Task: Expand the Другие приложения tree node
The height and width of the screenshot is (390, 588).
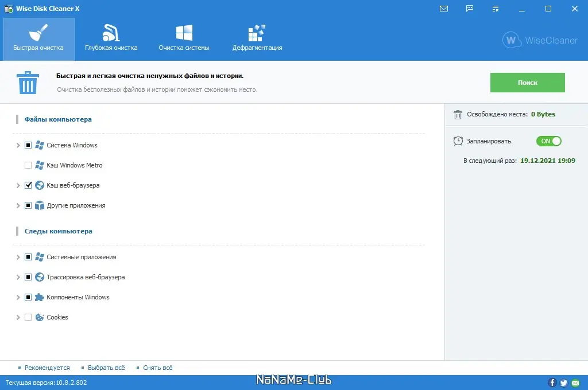Action: [x=18, y=205]
